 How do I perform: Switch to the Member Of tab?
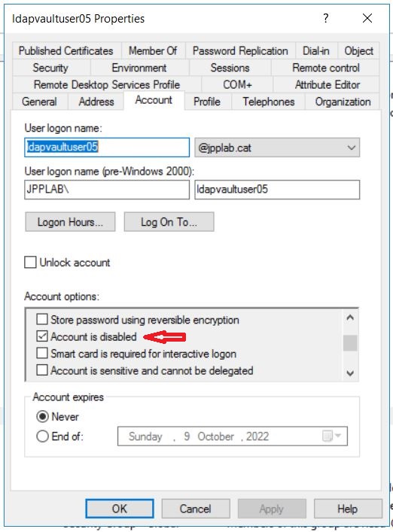[x=153, y=51]
